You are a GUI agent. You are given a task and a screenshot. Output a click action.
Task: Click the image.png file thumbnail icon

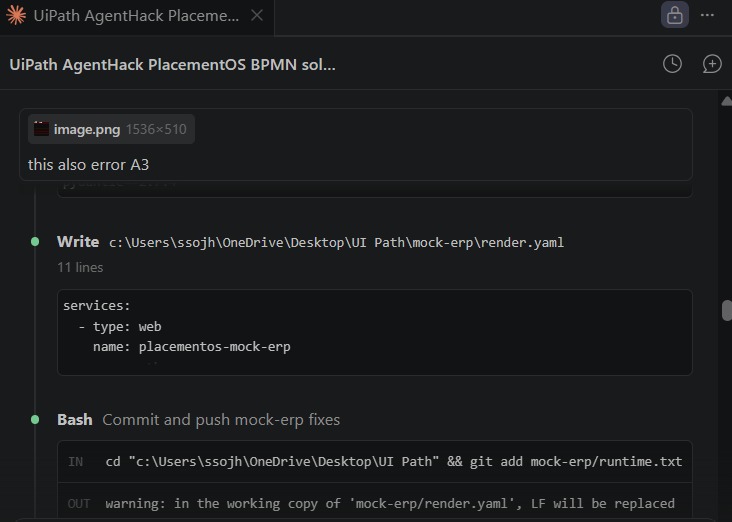tap(41, 129)
